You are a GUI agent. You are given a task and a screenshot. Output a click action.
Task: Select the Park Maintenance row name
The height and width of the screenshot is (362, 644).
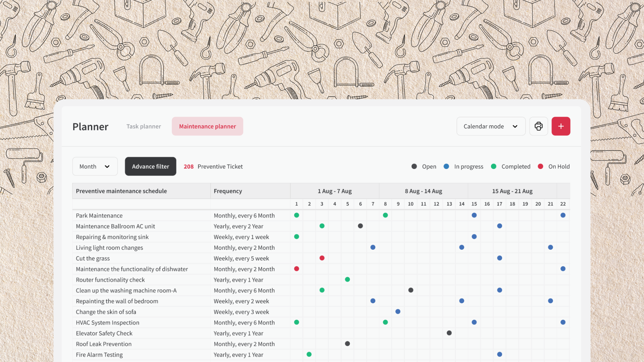99,216
